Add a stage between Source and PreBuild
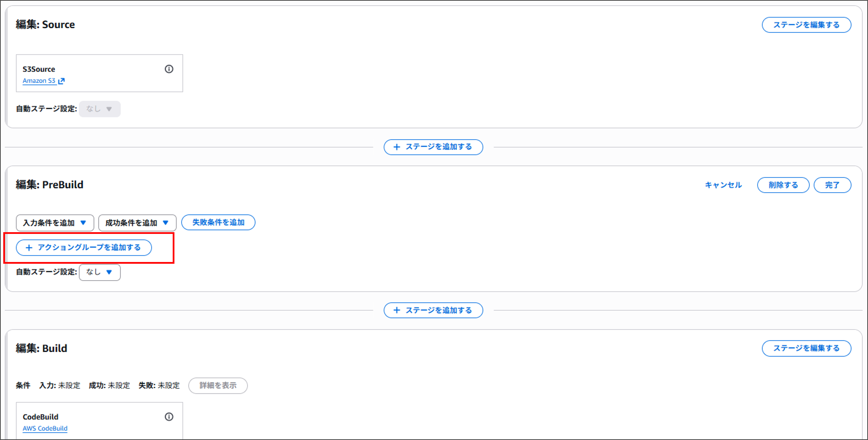This screenshot has height=440, width=868. [433, 147]
